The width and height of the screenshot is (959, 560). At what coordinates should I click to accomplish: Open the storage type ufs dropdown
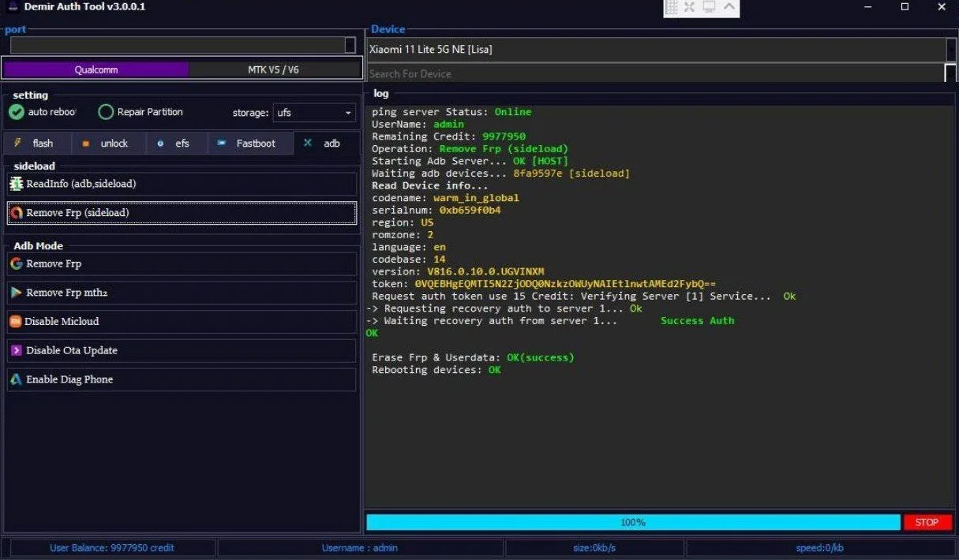(314, 113)
